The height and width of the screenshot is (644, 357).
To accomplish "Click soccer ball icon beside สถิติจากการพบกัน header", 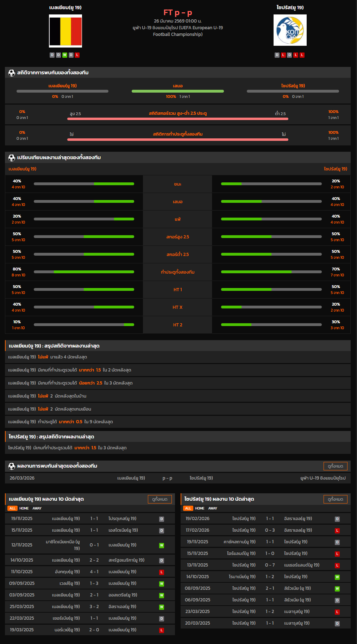I will click(12, 73).
